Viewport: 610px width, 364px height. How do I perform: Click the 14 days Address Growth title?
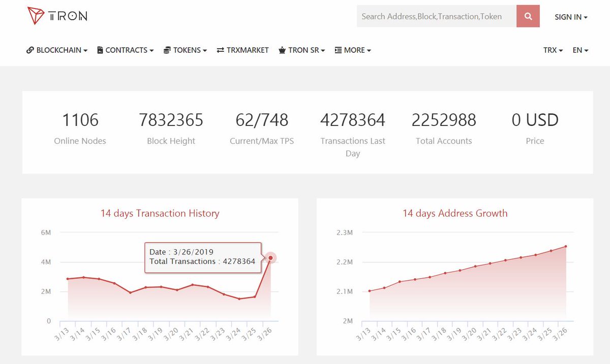pyautogui.click(x=455, y=213)
